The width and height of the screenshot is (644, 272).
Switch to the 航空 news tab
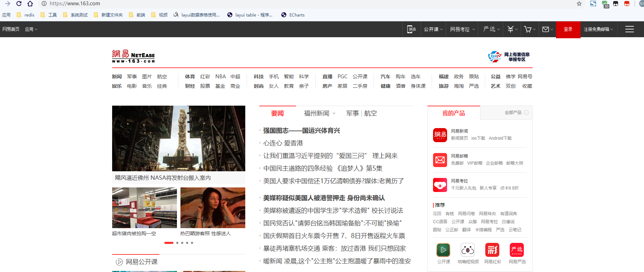coord(370,113)
